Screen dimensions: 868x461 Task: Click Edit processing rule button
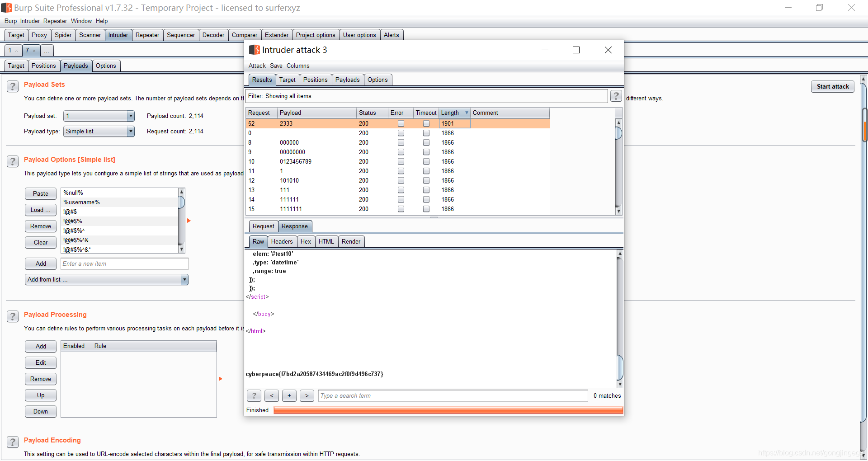pos(41,363)
